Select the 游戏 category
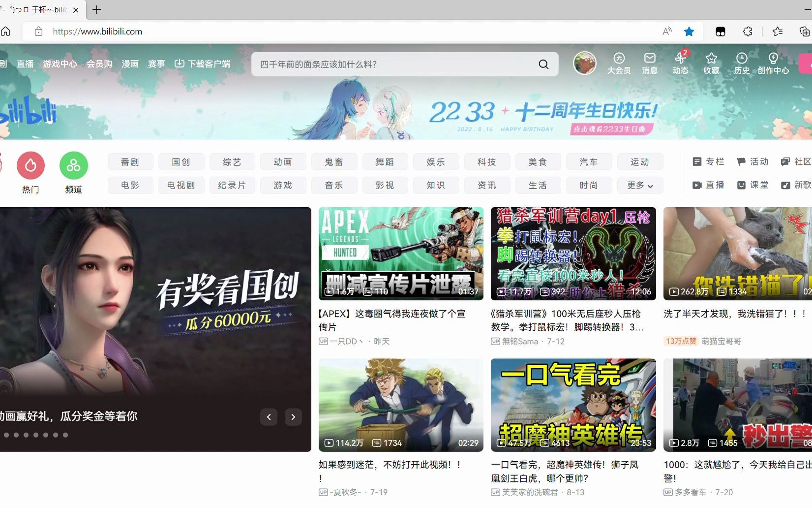812x508 pixels. (x=283, y=185)
